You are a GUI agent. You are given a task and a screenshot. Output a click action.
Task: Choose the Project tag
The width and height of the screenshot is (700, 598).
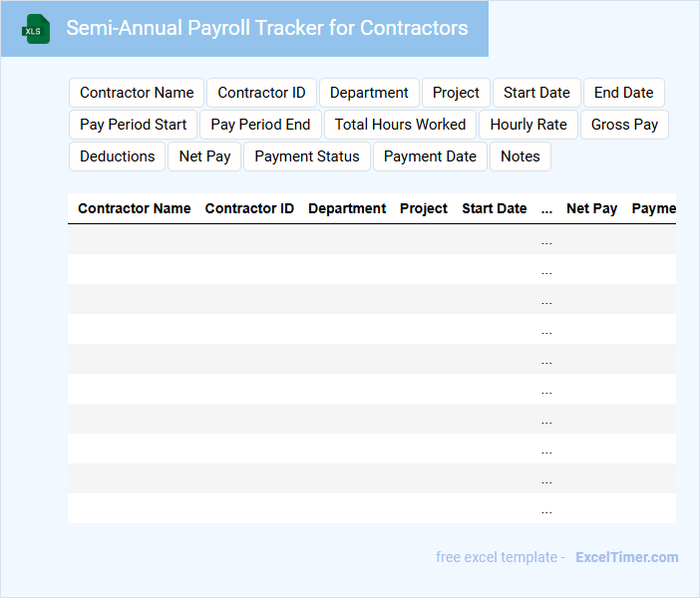pyautogui.click(x=456, y=93)
